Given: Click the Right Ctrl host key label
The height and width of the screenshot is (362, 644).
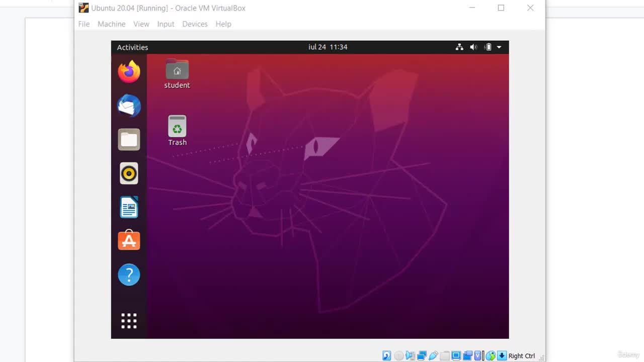Looking at the screenshot, I should [522, 356].
